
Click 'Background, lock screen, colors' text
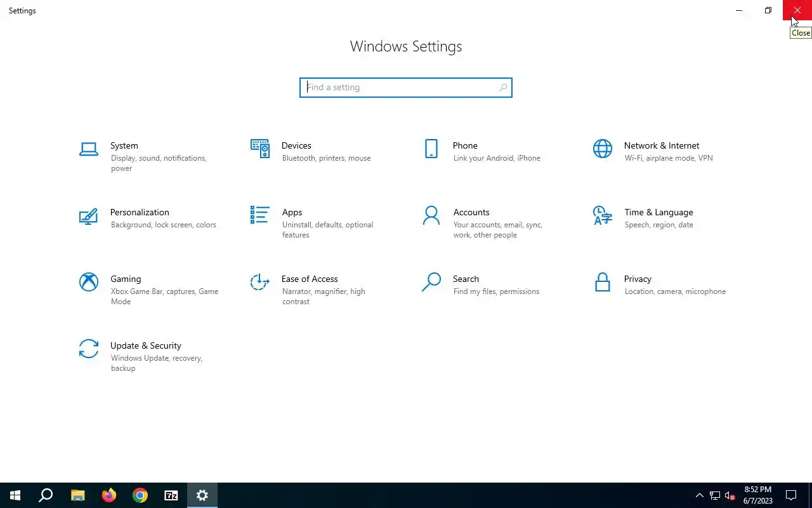pos(163,225)
